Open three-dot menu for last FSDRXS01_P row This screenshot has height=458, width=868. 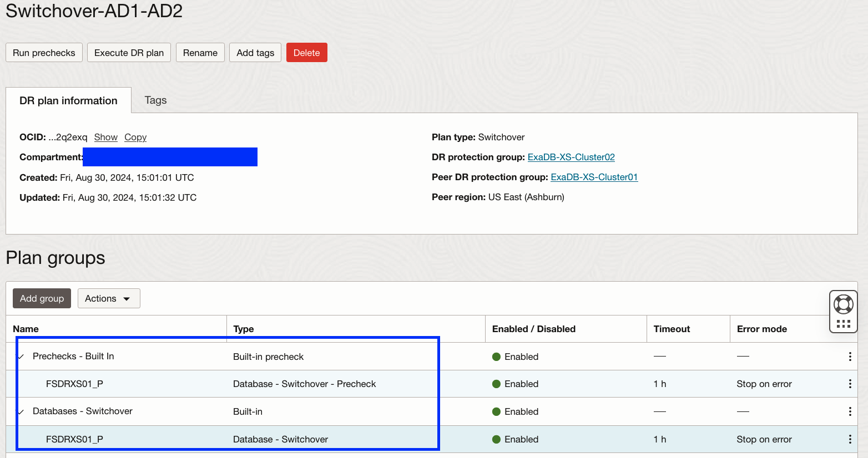point(850,439)
